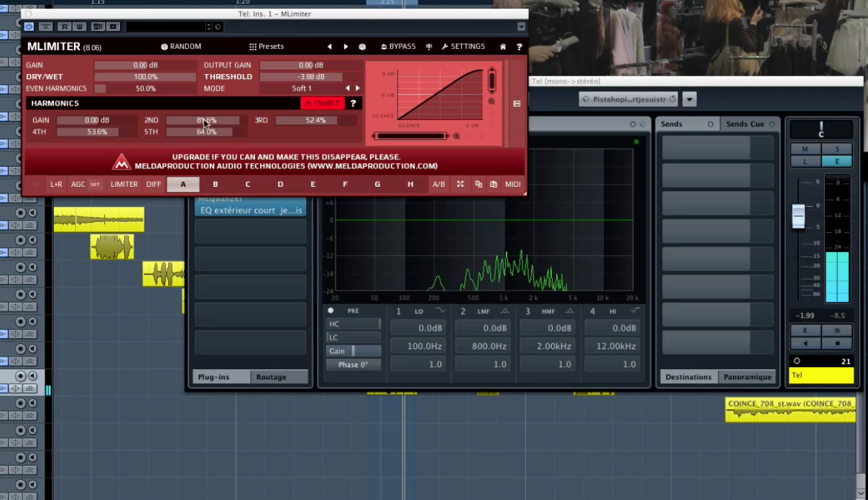The height and width of the screenshot is (500, 868).
Task: Enable Read automation R in plugin header
Action: point(65,27)
